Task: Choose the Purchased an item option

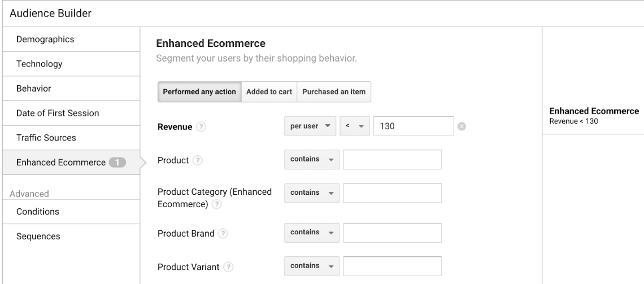Action: pyautogui.click(x=334, y=92)
